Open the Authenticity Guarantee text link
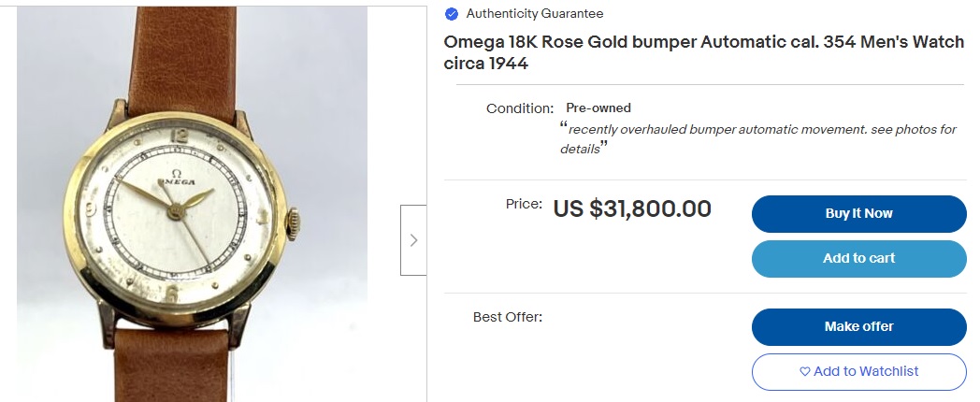Viewport: 980px width, 402px height. (x=535, y=14)
